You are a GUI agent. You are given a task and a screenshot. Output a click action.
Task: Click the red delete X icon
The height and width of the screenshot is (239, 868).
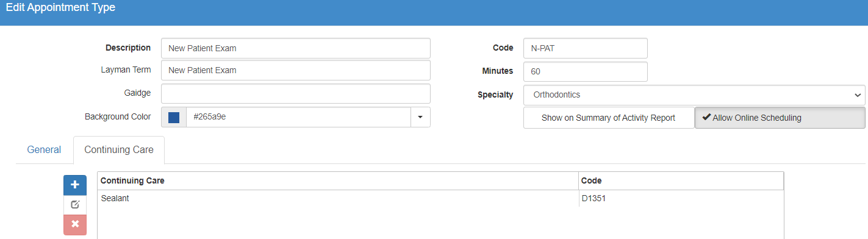tap(75, 224)
